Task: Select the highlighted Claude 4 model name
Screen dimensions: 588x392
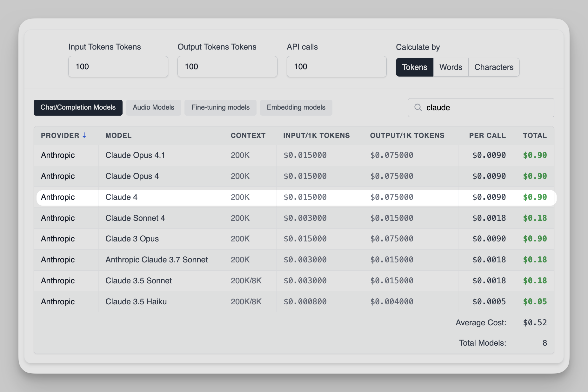Action: (121, 197)
